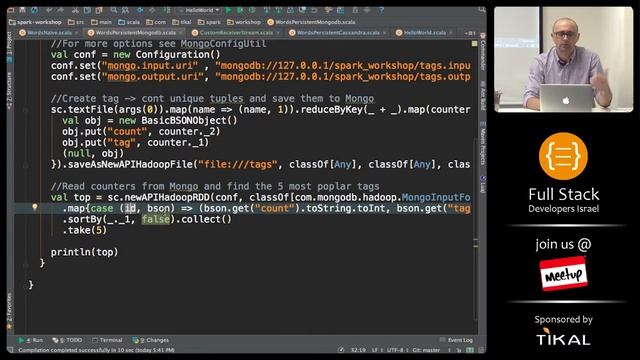Viewport: 640px width, 360px height.
Task: Click the Help question mark icon
Action: coord(381,9)
